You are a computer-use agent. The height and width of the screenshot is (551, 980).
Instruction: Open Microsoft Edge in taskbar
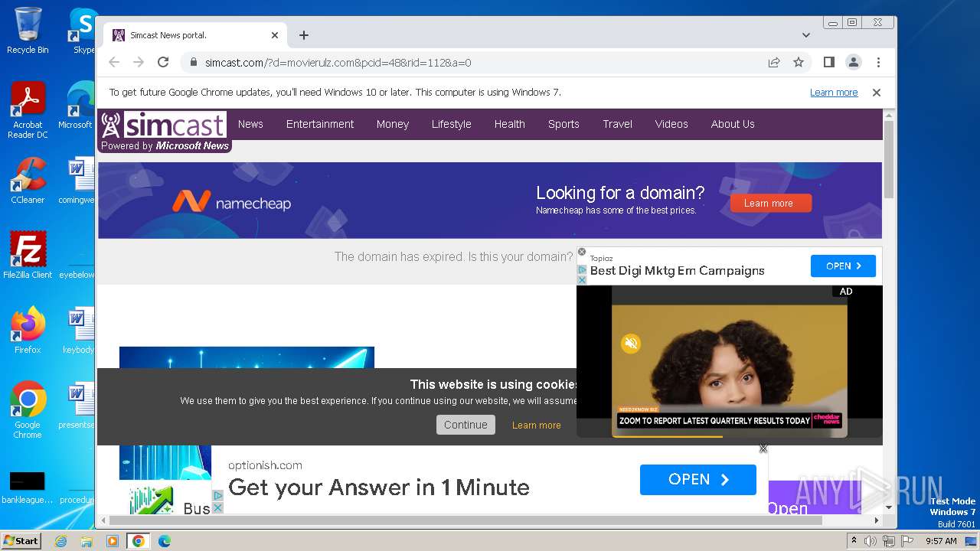(164, 541)
